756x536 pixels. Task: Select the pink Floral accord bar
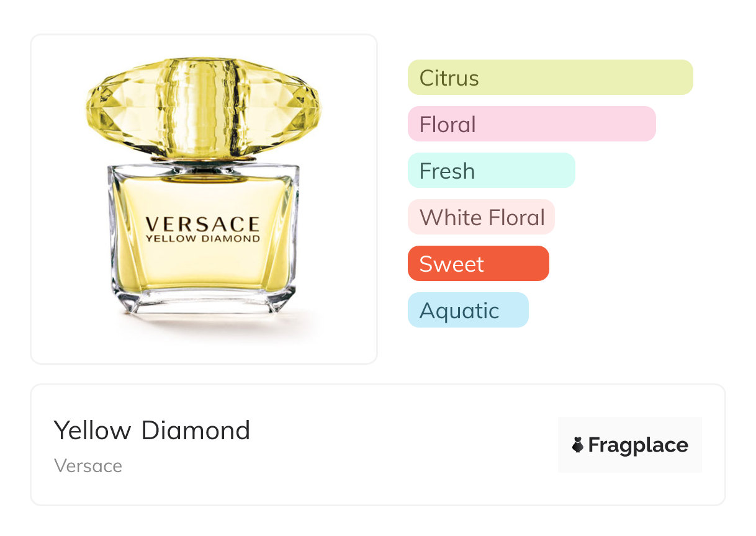[x=531, y=124]
